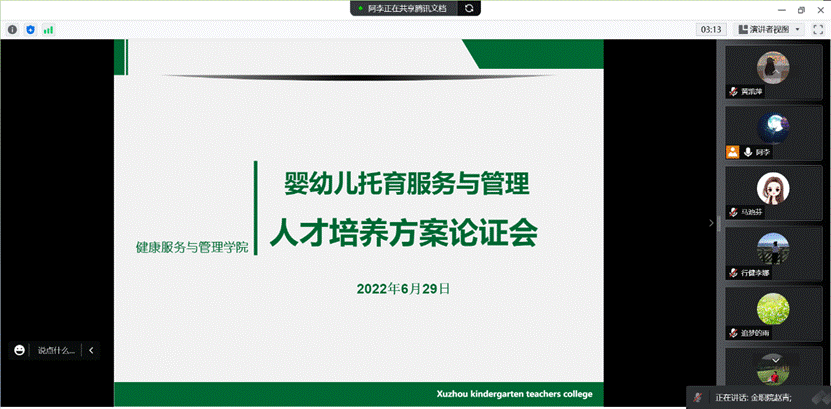Enter full screen mode
Viewport: 831px width, 409px height.
coord(819,29)
